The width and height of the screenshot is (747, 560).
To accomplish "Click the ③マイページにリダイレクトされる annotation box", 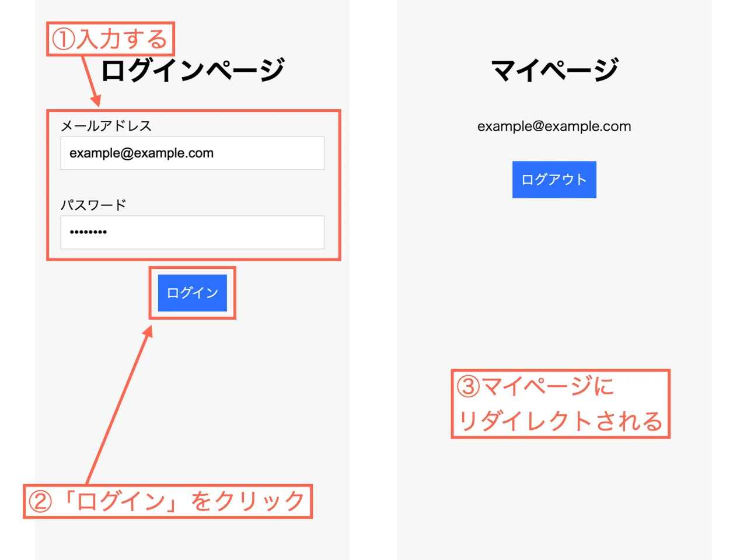I will [x=561, y=403].
